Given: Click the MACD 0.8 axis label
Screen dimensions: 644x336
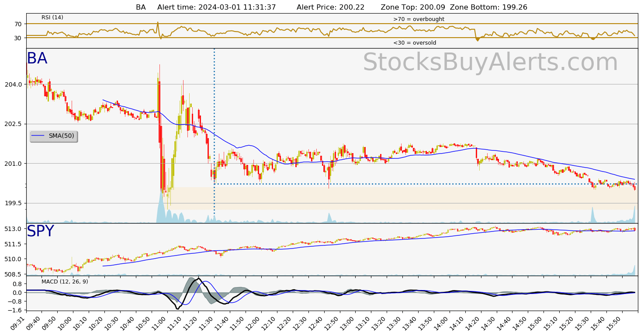Looking at the screenshot, I should tap(17, 284).
